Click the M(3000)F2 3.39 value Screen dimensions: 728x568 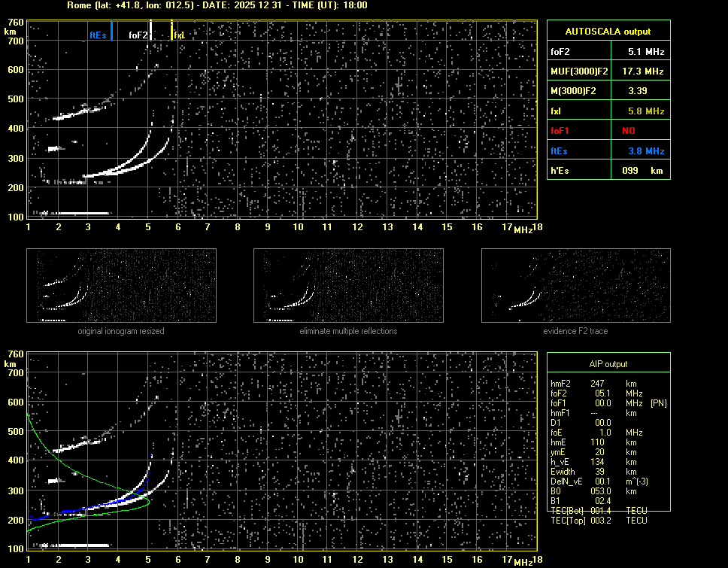(638, 91)
